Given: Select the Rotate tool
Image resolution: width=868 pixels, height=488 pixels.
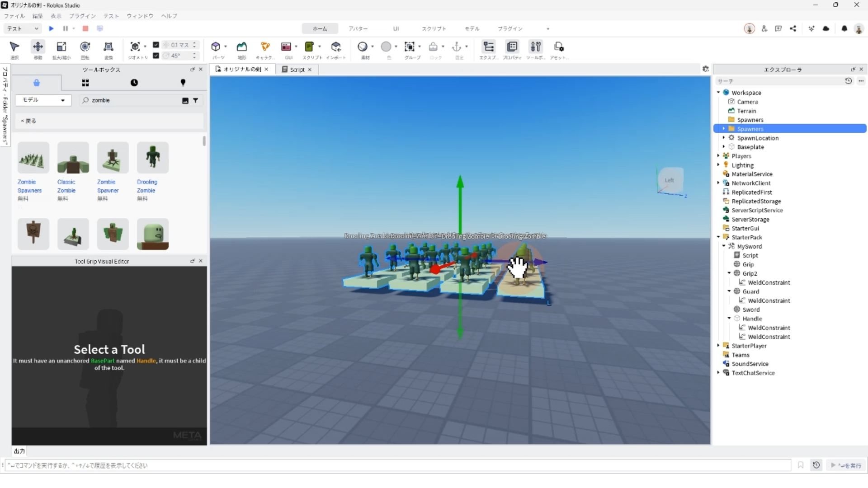Looking at the screenshot, I should coord(85,47).
